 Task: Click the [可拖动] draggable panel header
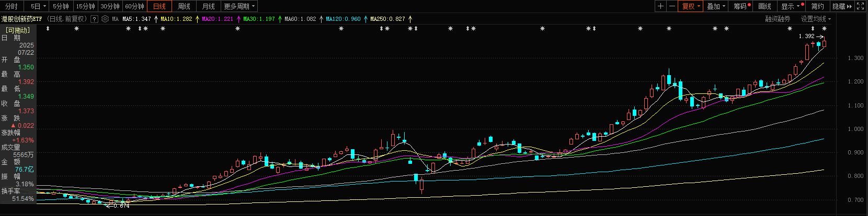tap(18, 30)
